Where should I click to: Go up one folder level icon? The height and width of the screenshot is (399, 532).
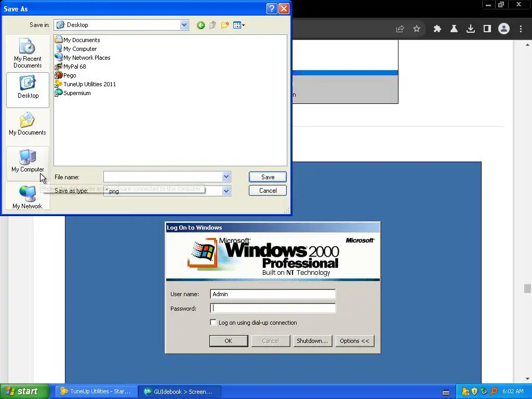tap(212, 25)
